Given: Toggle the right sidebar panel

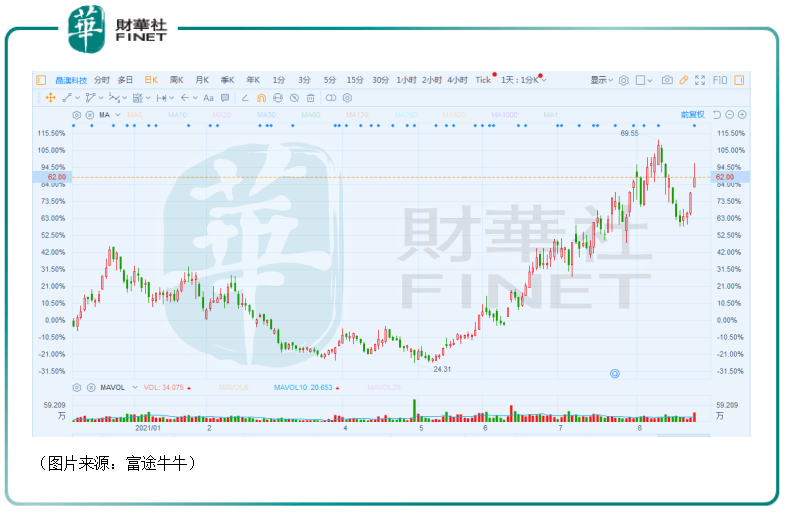Looking at the screenshot, I should point(741,80).
